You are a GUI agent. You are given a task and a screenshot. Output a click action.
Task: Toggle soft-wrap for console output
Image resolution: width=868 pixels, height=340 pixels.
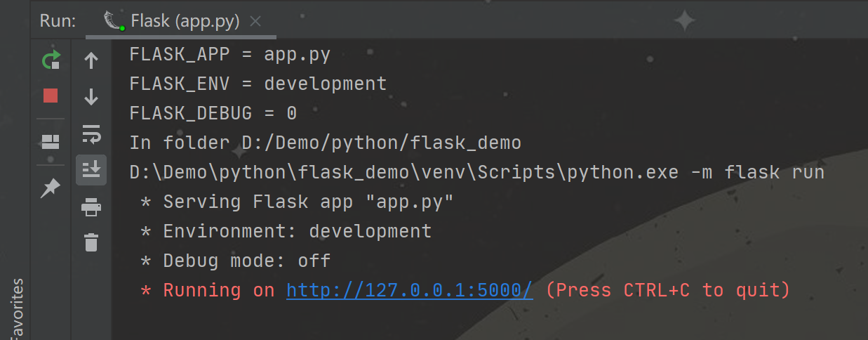pyautogui.click(x=91, y=133)
